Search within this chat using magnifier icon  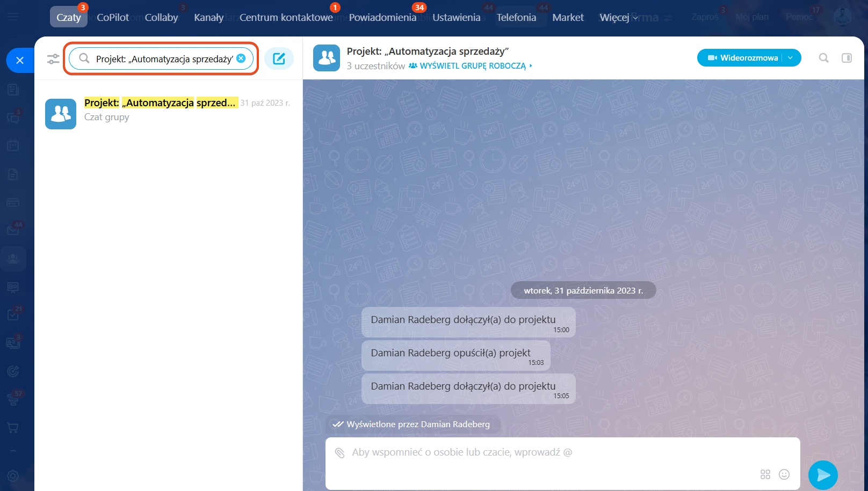click(x=823, y=57)
